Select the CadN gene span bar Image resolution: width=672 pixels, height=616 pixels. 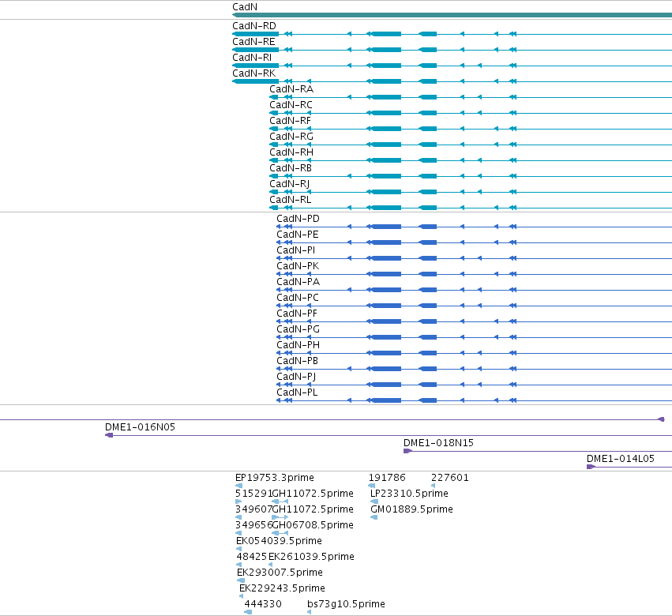[452, 15]
